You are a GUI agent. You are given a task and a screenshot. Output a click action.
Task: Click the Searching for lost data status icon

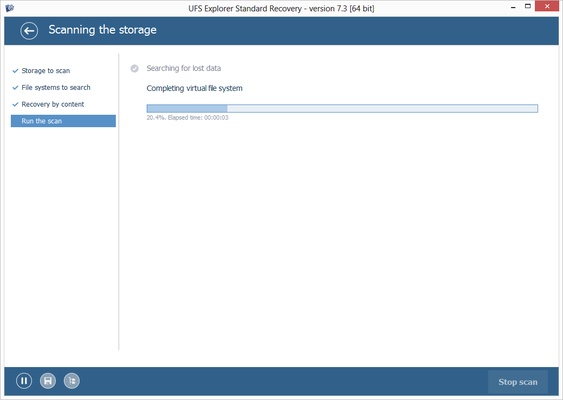tap(135, 69)
